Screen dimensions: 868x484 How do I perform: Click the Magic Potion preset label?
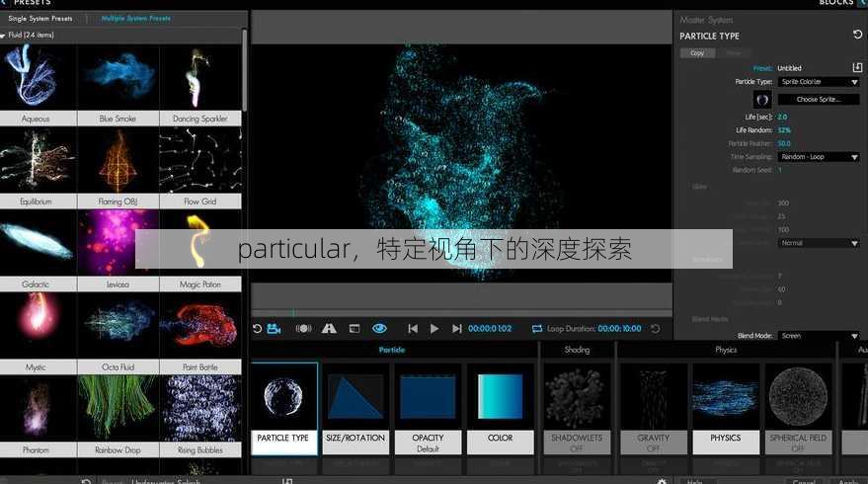(x=200, y=284)
